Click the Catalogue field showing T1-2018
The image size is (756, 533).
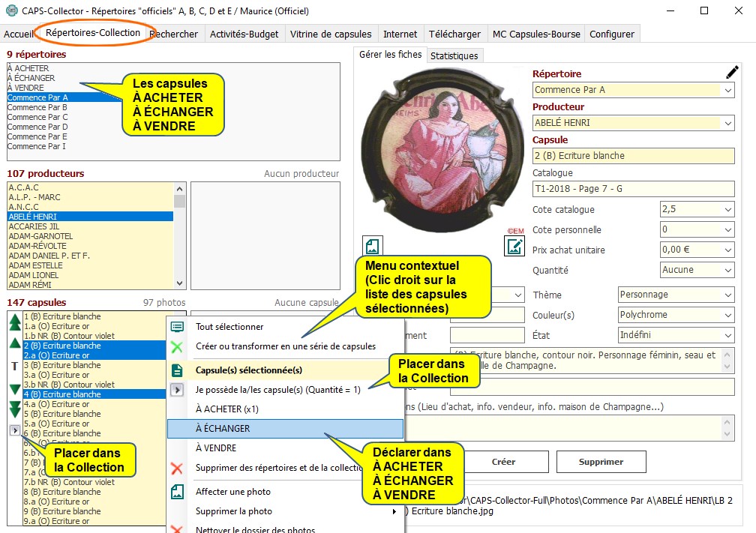(x=634, y=189)
